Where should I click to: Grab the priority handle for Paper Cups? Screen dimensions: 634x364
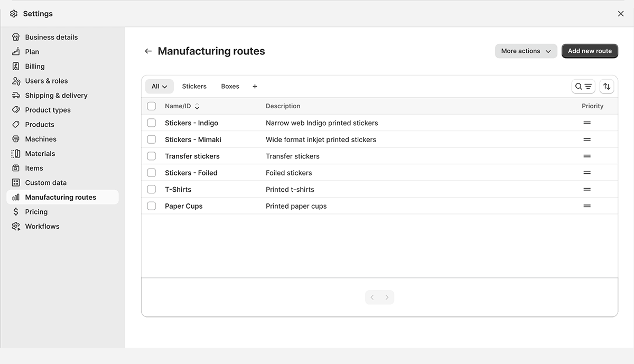coord(587,206)
